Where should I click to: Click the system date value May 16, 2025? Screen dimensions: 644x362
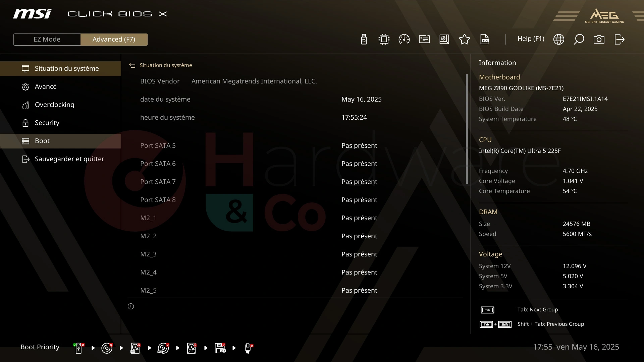(362, 99)
